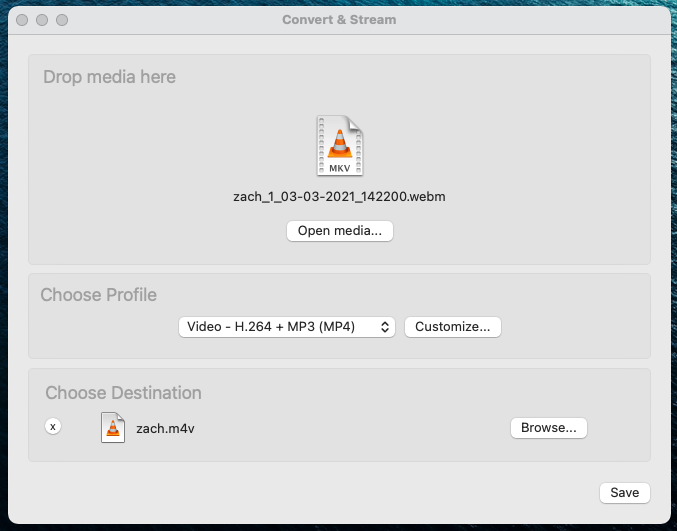
Task: Zoom the Convert & Stream window
Action: click(x=62, y=20)
